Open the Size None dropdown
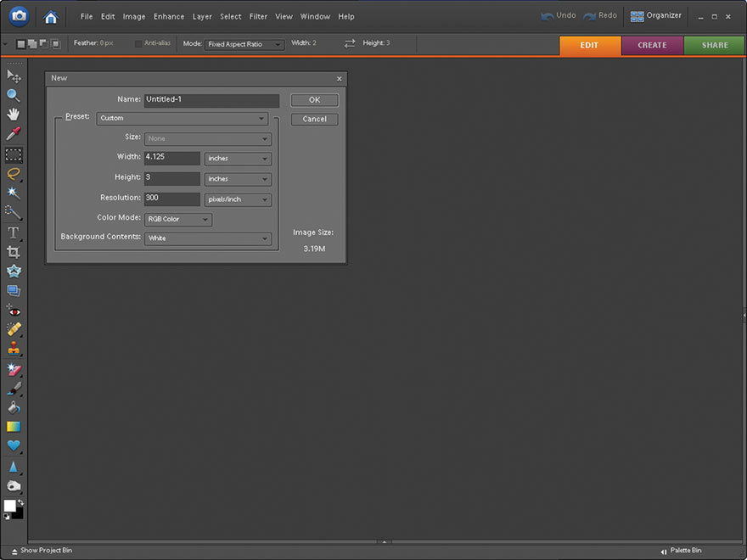Screen dimensions: 747x560 208,138
